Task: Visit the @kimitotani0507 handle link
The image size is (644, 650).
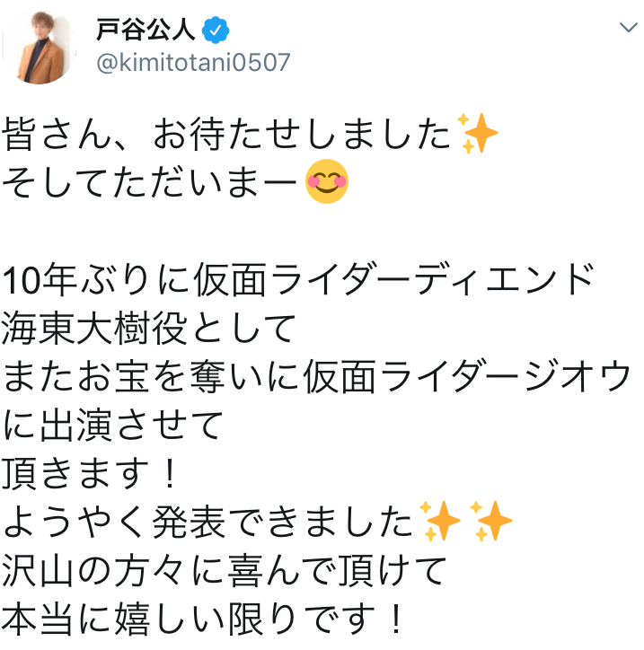Action: coord(193,63)
